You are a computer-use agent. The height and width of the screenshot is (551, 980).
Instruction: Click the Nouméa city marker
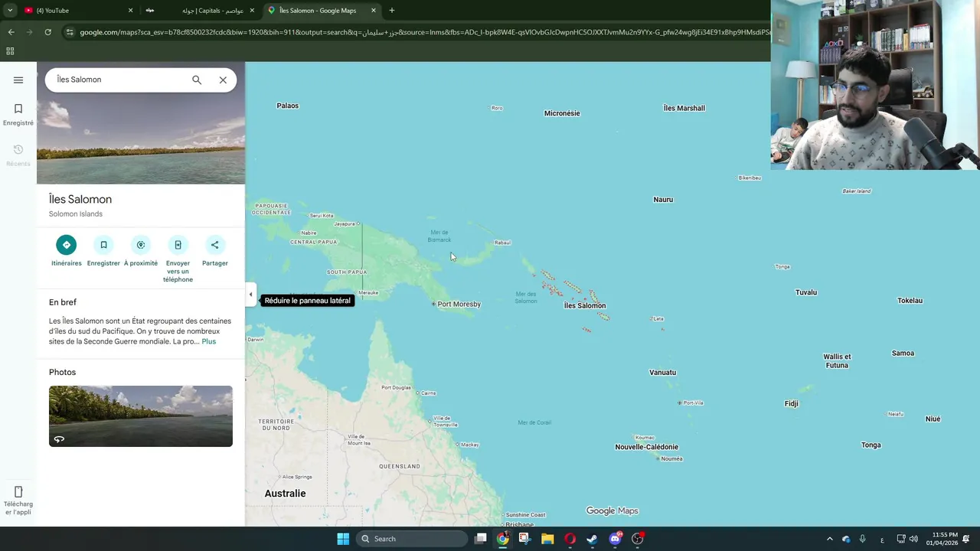[658, 458]
